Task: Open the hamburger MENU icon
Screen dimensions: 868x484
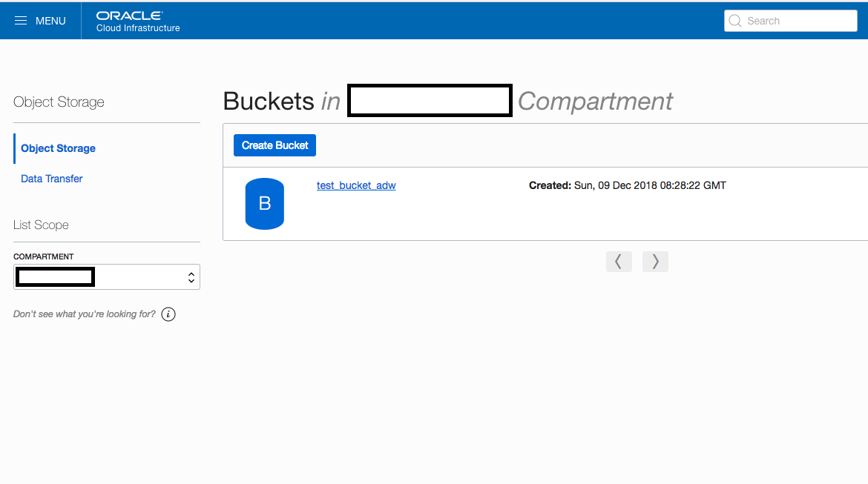Action: [21, 21]
